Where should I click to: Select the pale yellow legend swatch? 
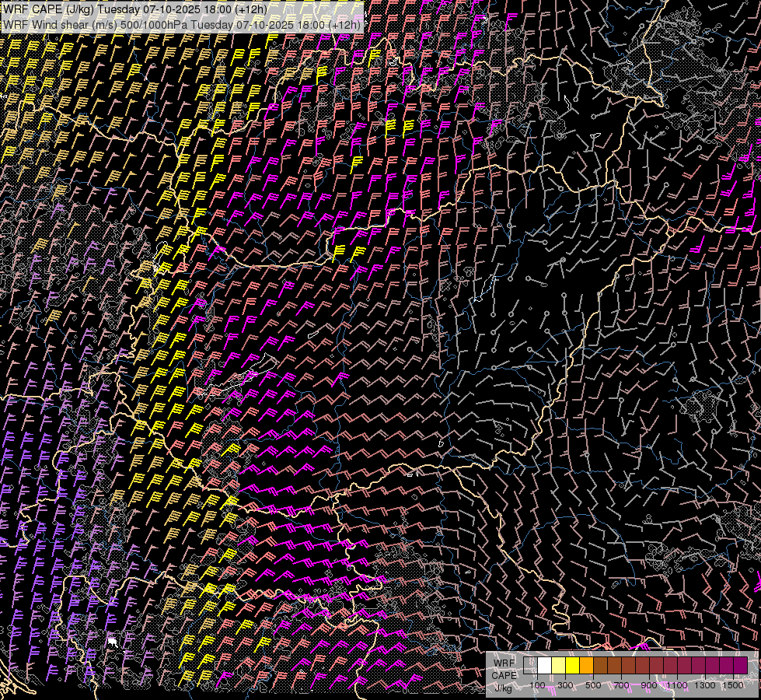click(x=559, y=666)
